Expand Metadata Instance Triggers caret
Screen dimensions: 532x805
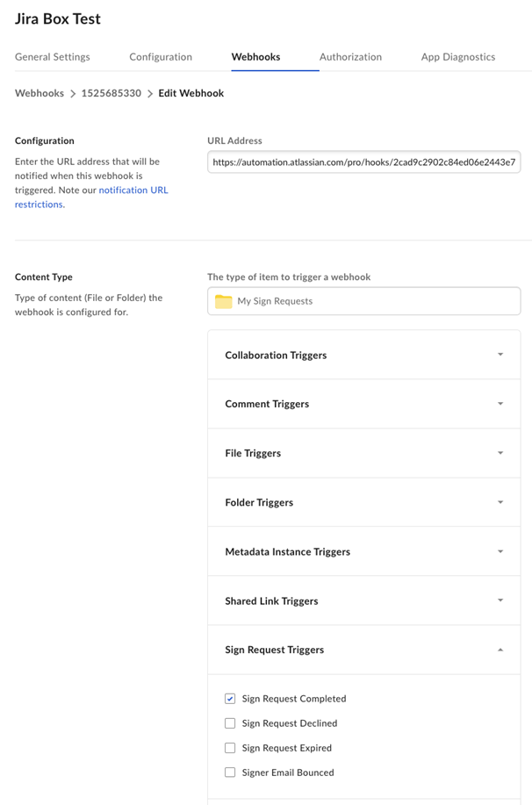point(500,552)
